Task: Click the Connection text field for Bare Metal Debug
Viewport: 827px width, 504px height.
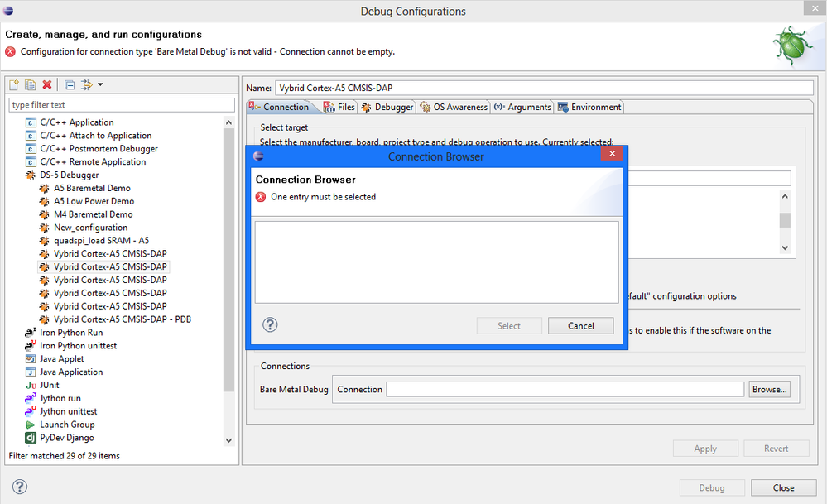Action: tap(565, 390)
